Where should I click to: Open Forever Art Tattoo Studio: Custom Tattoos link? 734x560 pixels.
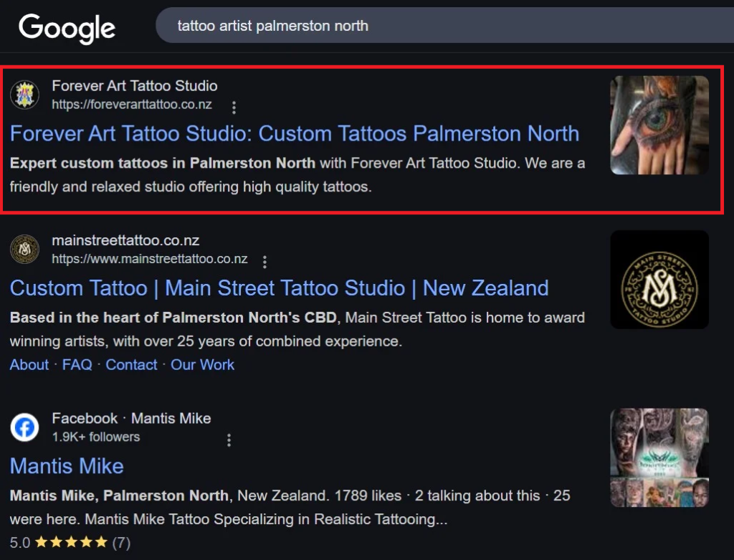295,133
